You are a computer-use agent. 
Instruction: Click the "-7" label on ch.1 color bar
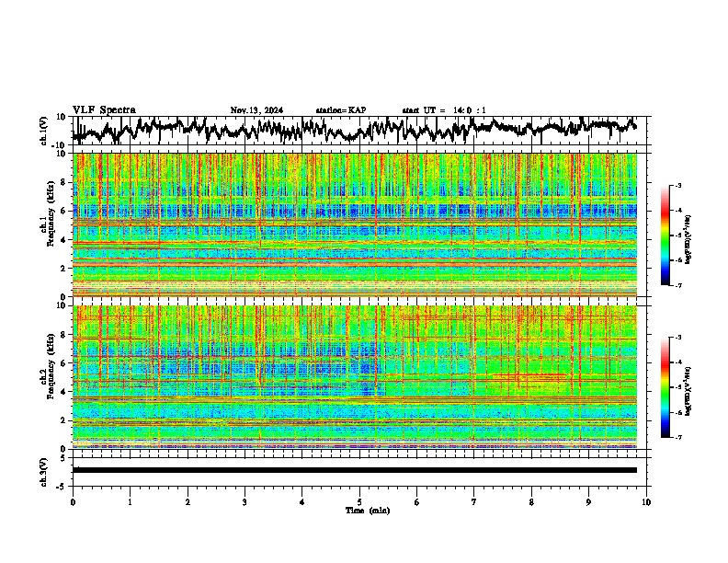[677, 285]
